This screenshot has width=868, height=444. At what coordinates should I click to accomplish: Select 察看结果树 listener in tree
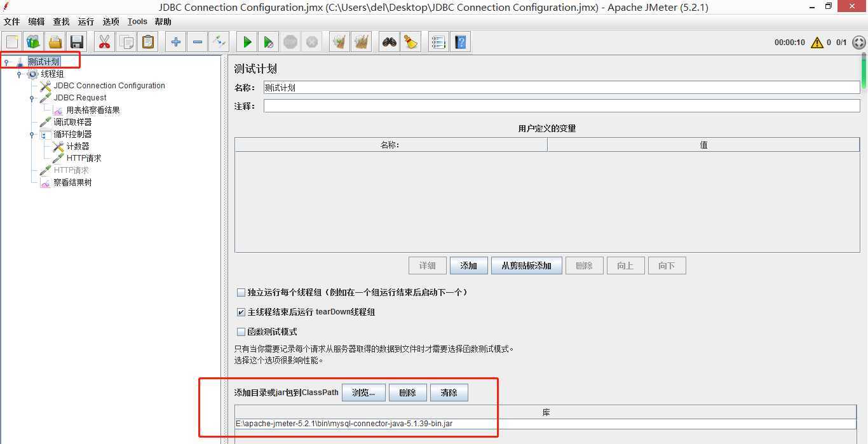tap(66, 182)
